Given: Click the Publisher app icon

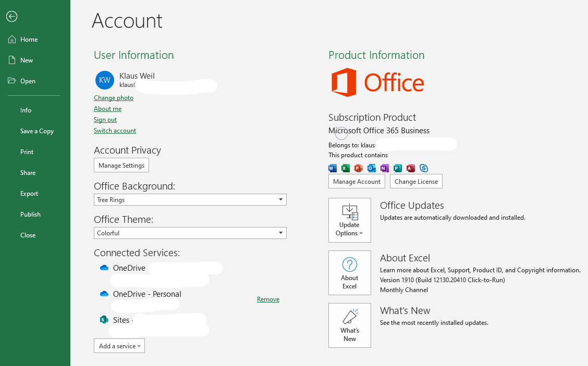Looking at the screenshot, I should [x=398, y=168].
